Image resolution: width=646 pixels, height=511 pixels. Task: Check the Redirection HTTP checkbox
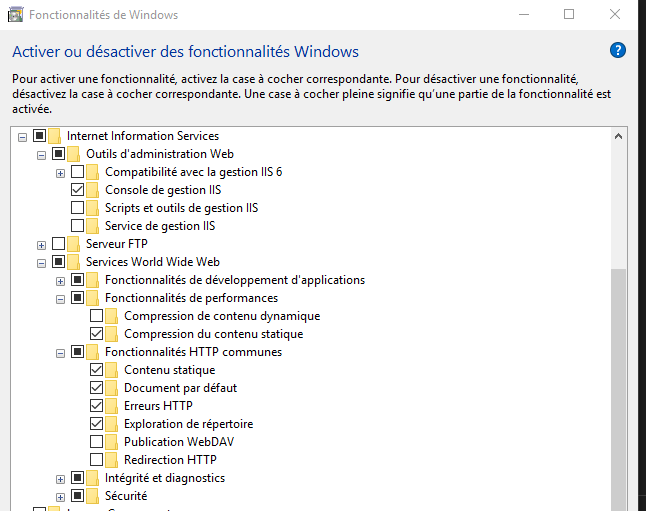(x=97, y=460)
